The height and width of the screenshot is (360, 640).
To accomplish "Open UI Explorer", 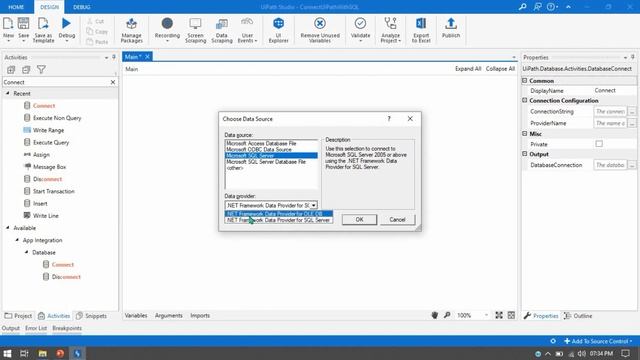I will click(279, 30).
